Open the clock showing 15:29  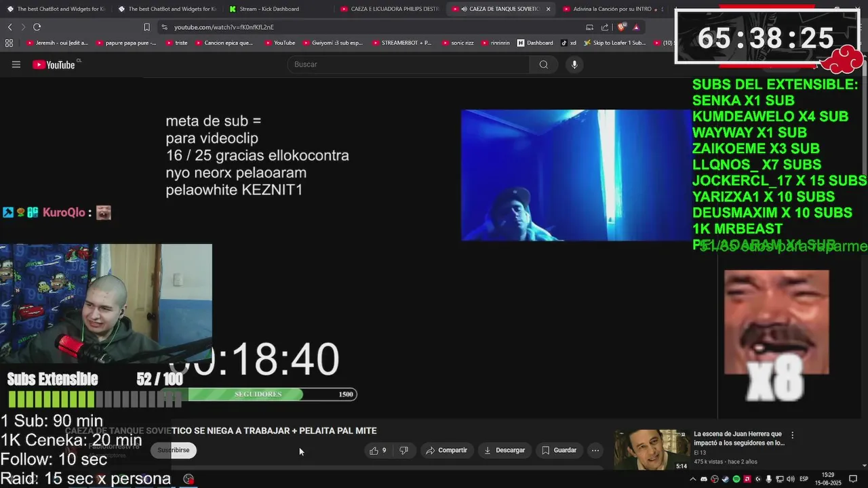pyautogui.click(x=828, y=479)
